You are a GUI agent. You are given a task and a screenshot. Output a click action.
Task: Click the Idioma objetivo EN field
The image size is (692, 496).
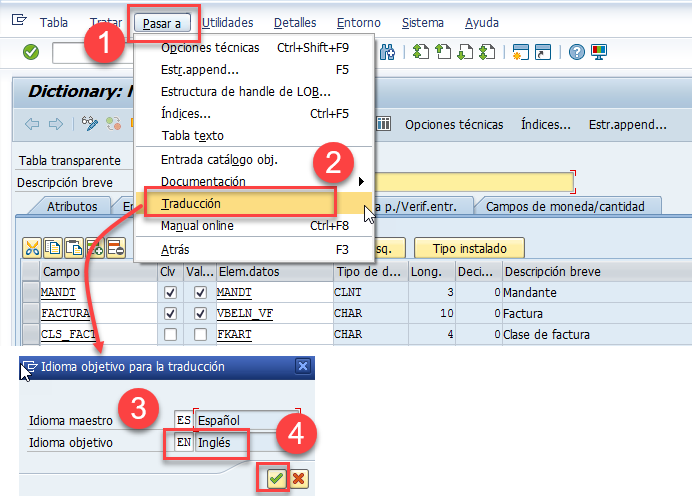point(184,442)
